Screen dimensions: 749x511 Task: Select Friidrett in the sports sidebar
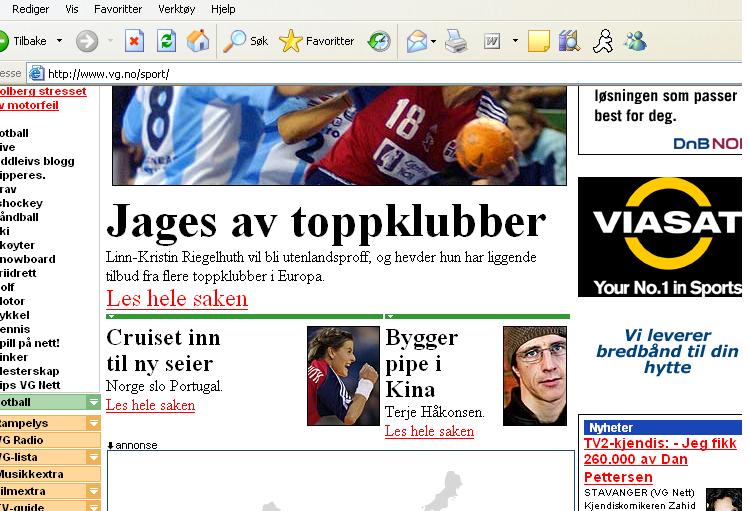point(18,273)
